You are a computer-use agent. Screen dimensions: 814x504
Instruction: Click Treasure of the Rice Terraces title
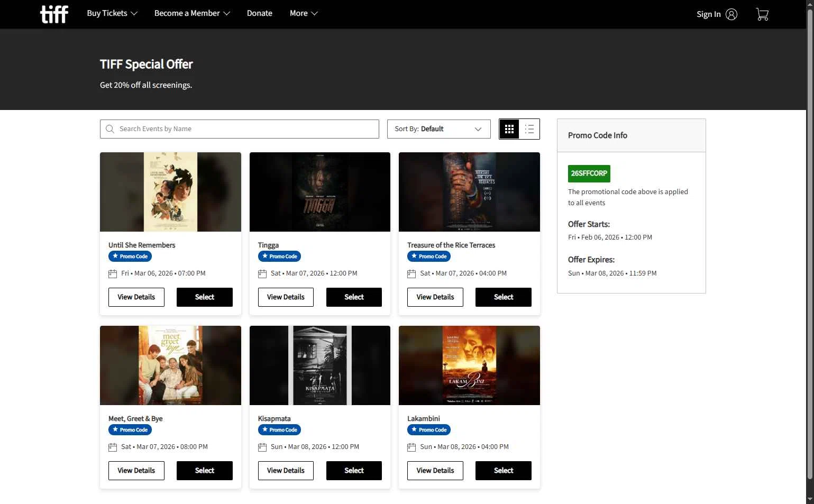coord(451,245)
